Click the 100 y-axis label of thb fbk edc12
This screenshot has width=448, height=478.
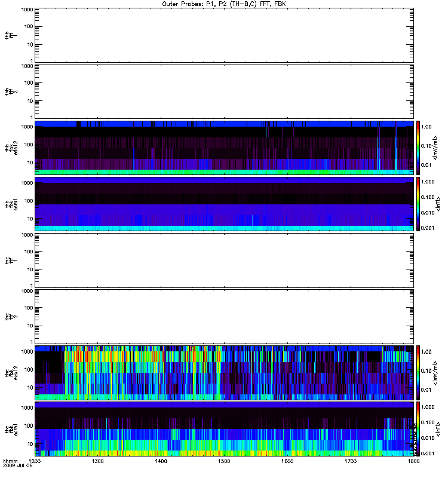pos(29,145)
